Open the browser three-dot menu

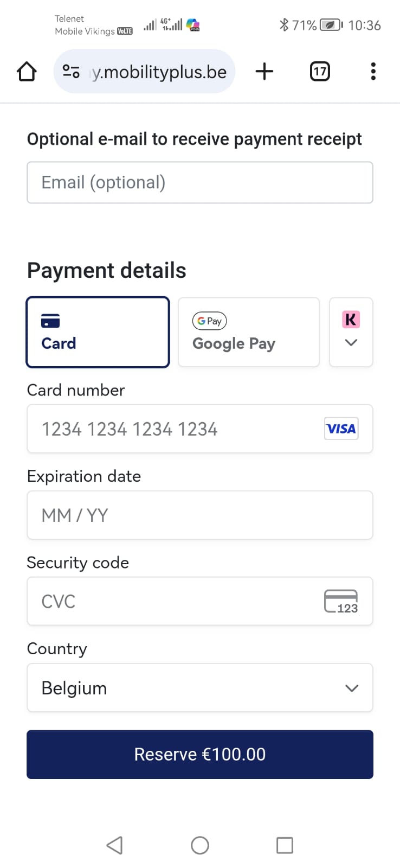pyautogui.click(x=373, y=71)
